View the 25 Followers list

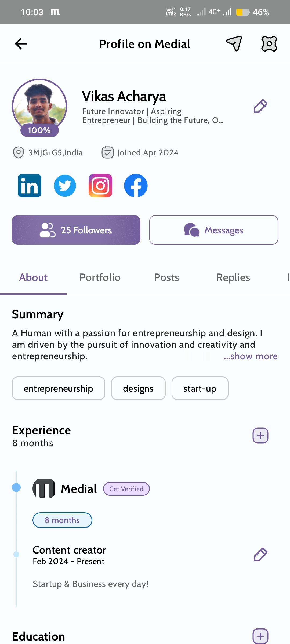click(76, 230)
